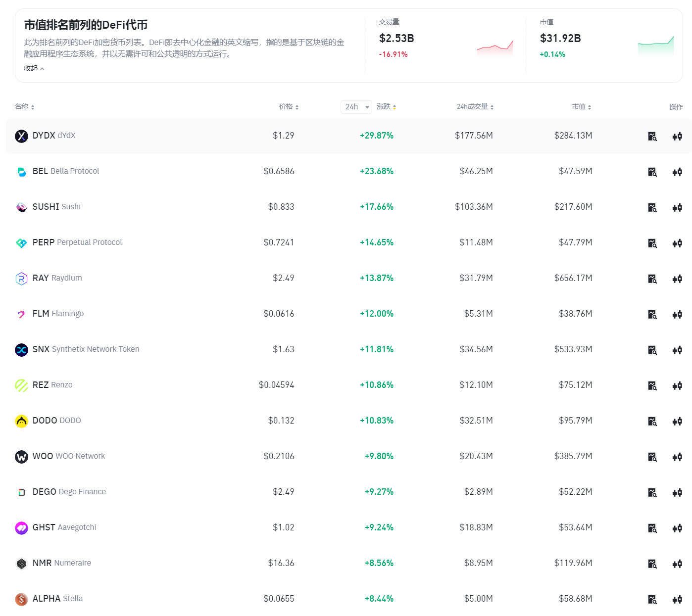
Task: Click the trade icon for REZ
Action: coord(677,385)
